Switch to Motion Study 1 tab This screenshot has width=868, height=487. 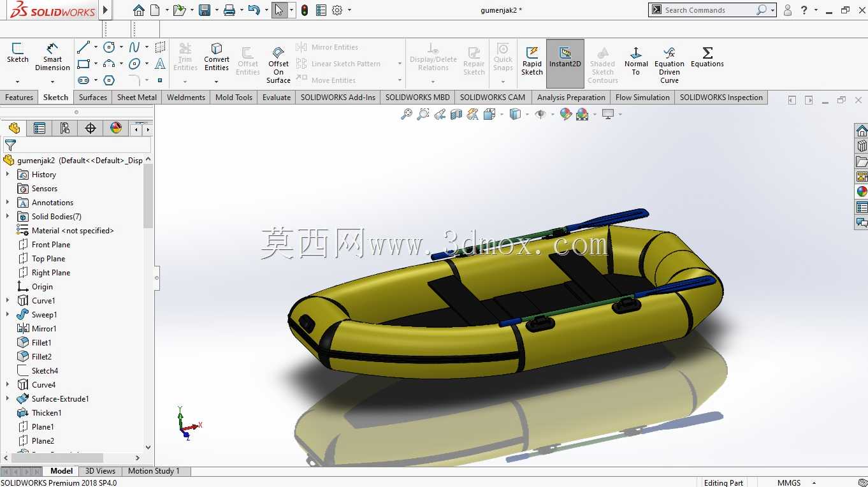click(x=154, y=471)
